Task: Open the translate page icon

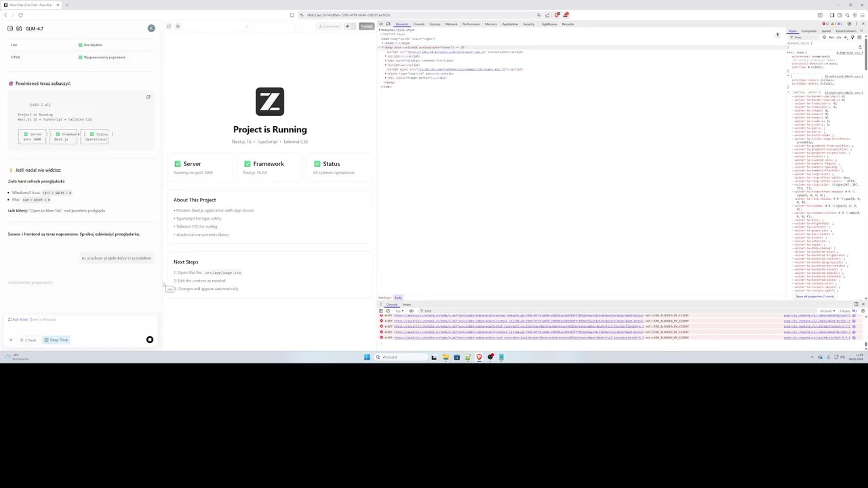Action: [539, 15]
